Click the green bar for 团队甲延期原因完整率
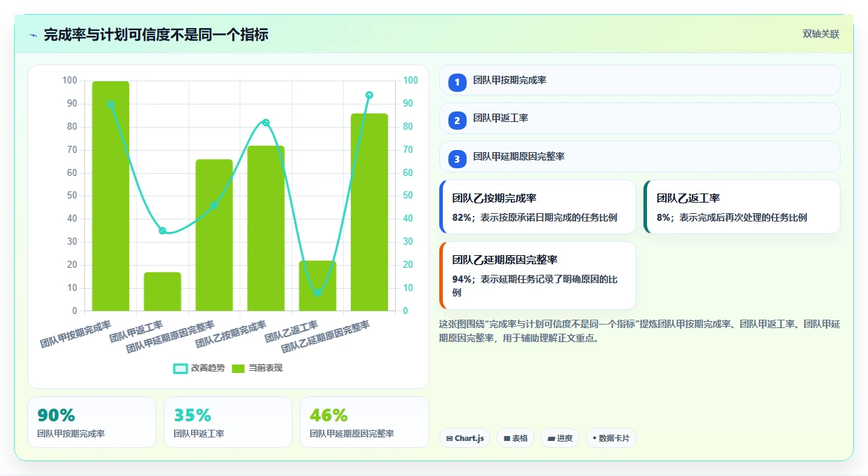Viewport: 868px width, 476px height. point(214,235)
